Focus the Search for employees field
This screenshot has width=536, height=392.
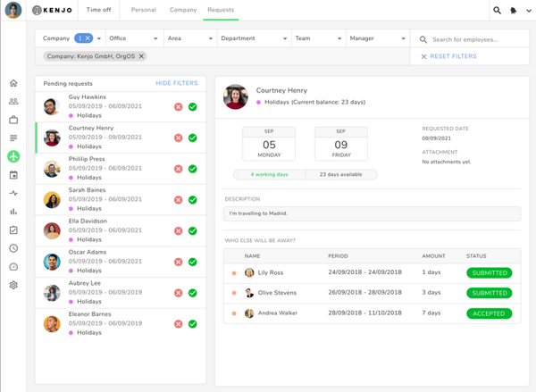(470, 39)
